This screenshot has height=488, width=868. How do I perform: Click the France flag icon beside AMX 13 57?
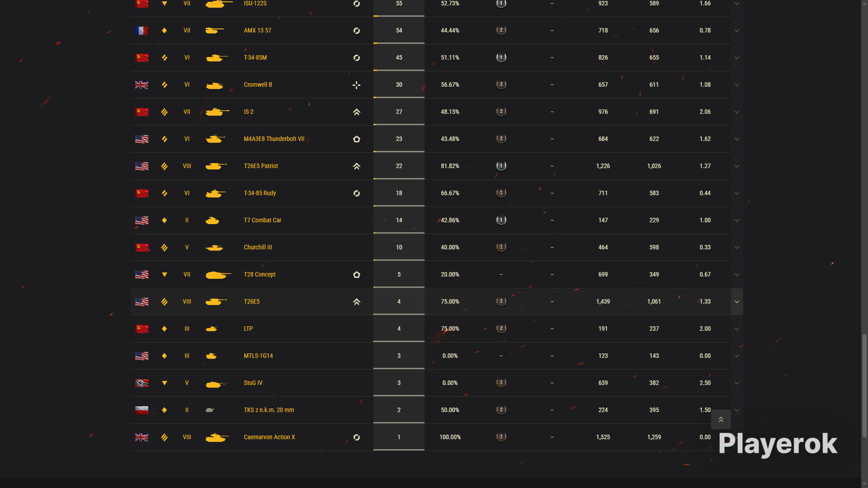(x=142, y=31)
